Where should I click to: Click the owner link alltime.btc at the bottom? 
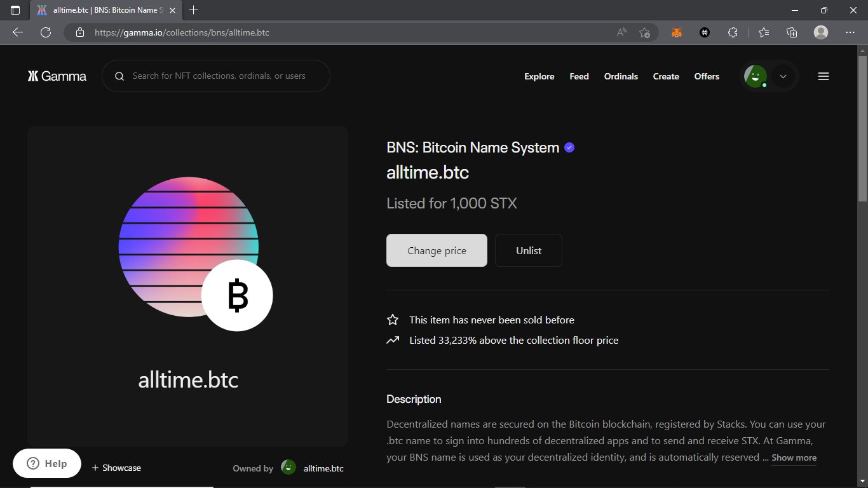(x=323, y=468)
